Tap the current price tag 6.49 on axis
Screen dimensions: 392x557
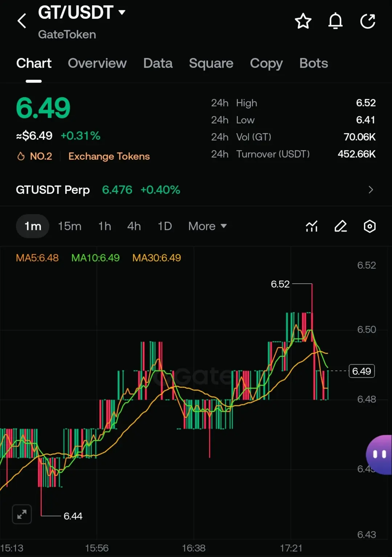(362, 371)
